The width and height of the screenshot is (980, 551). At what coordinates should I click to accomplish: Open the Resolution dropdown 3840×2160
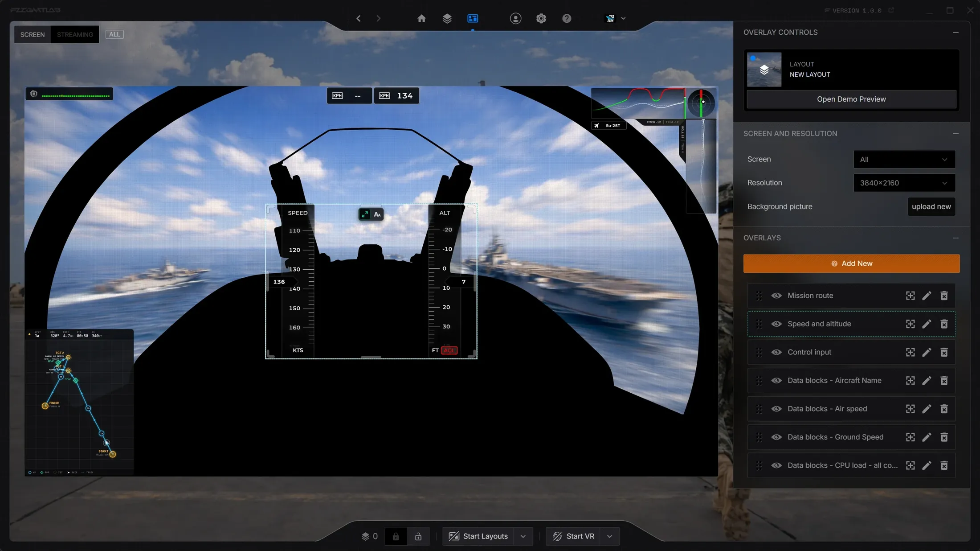click(x=904, y=183)
